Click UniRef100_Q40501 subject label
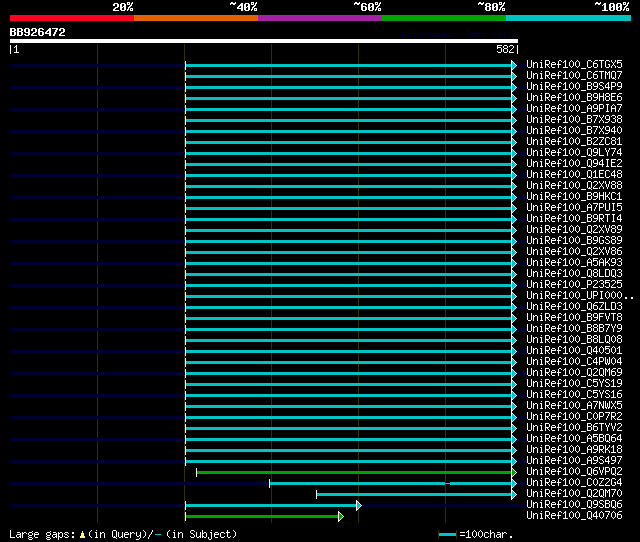 pyautogui.click(x=574, y=351)
